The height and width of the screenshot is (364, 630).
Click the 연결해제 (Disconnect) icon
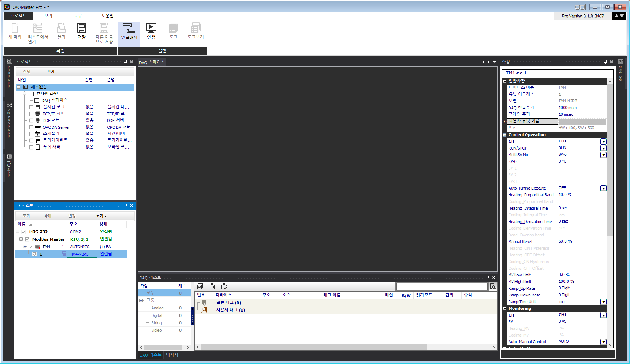[129, 29]
